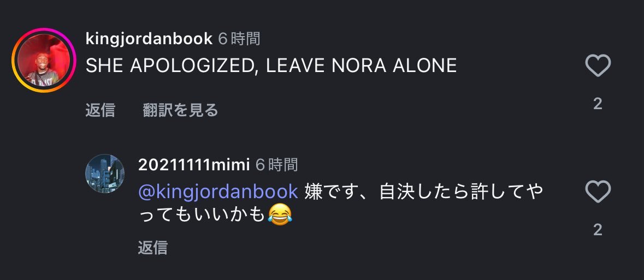Image resolution: width=644 pixels, height=280 pixels.
Task: Reply to 20211111mimi's comment via 返信
Action: click(x=153, y=248)
